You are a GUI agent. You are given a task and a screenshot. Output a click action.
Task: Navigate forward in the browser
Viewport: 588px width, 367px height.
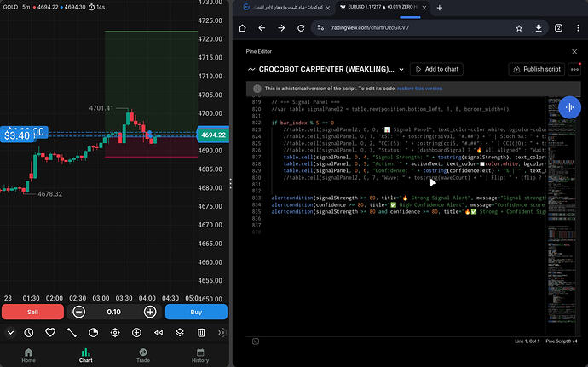coord(281,28)
